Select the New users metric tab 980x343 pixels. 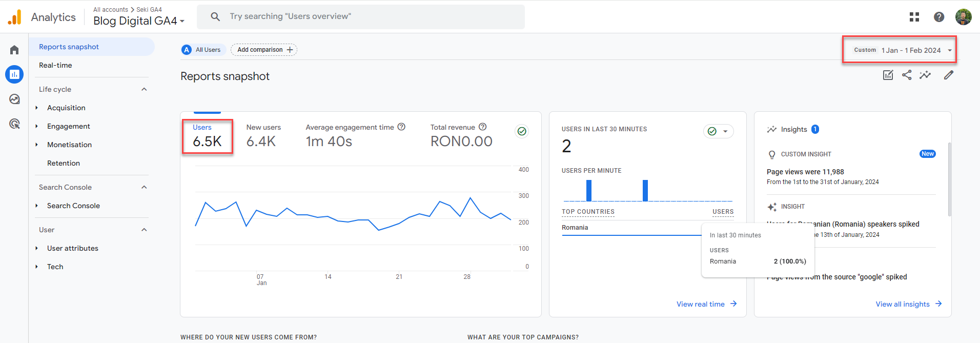(x=263, y=135)
